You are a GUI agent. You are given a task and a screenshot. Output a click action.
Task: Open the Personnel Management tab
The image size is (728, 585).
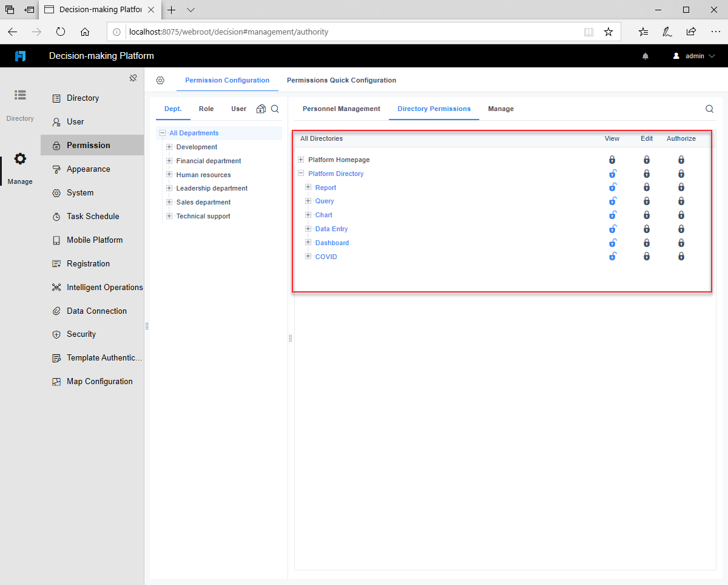tap(341, 109)
